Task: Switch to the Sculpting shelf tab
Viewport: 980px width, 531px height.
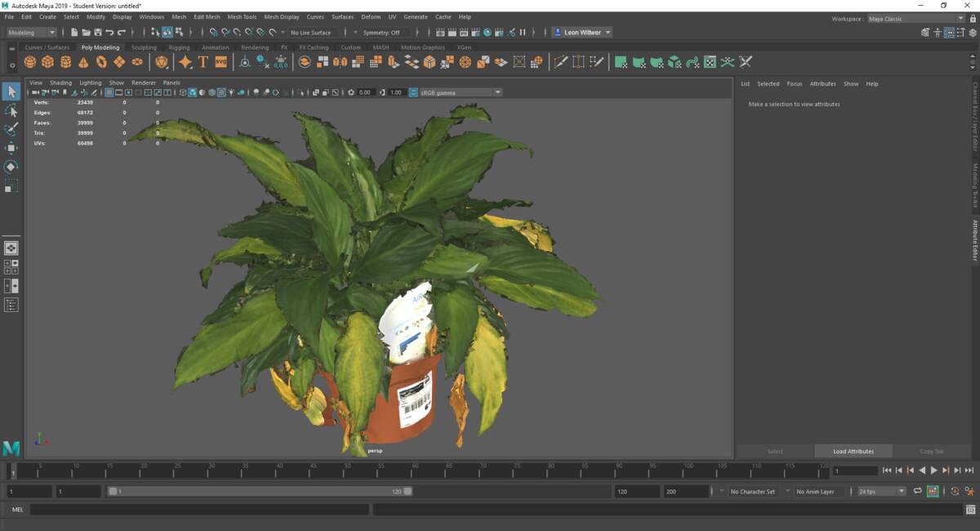Action: [x=144, y=47]
